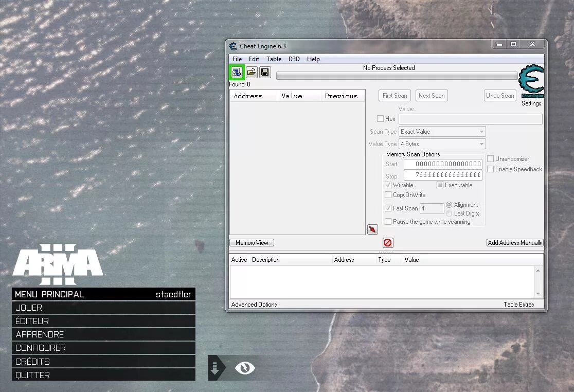Open the Edit menu

pyautogui.click(x=254, y=59)
